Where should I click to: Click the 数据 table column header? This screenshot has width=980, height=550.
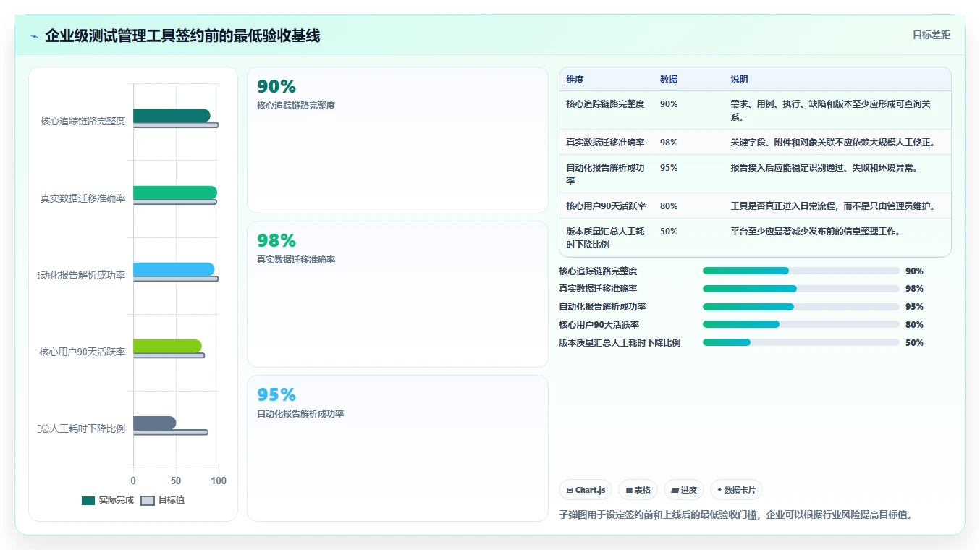[x=669, y=80]
